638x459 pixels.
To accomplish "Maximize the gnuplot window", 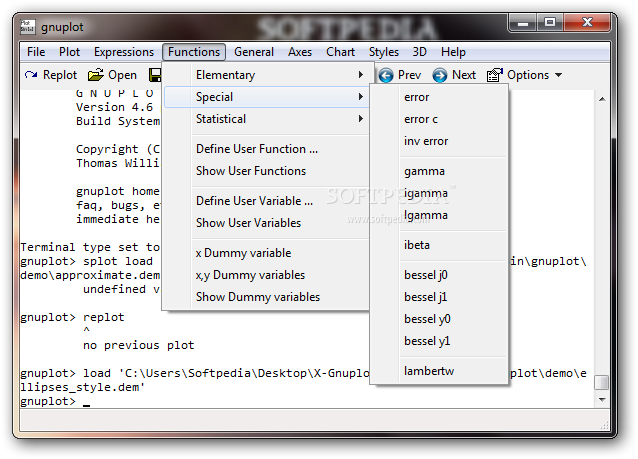I will click(x=550, y=22).
